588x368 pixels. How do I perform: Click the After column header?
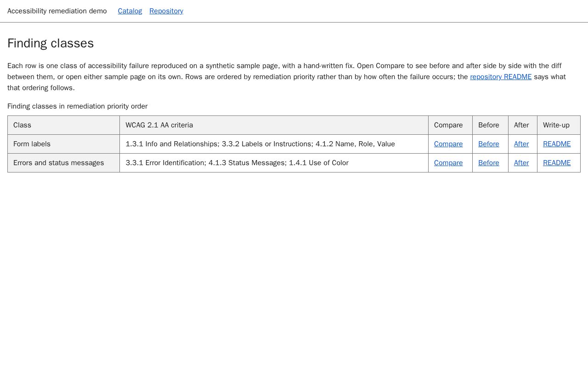(x=523, y=125)
